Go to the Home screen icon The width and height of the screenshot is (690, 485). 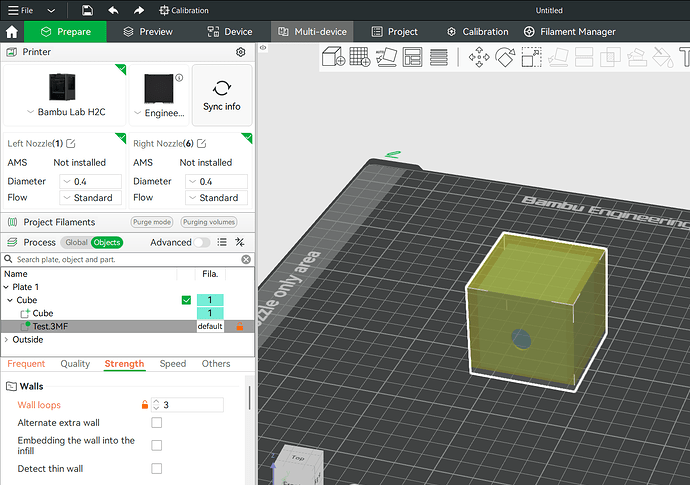12,32
